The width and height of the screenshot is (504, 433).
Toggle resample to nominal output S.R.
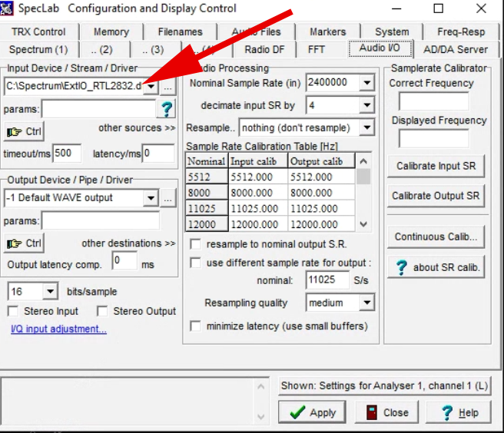click(x=195, y=244)
